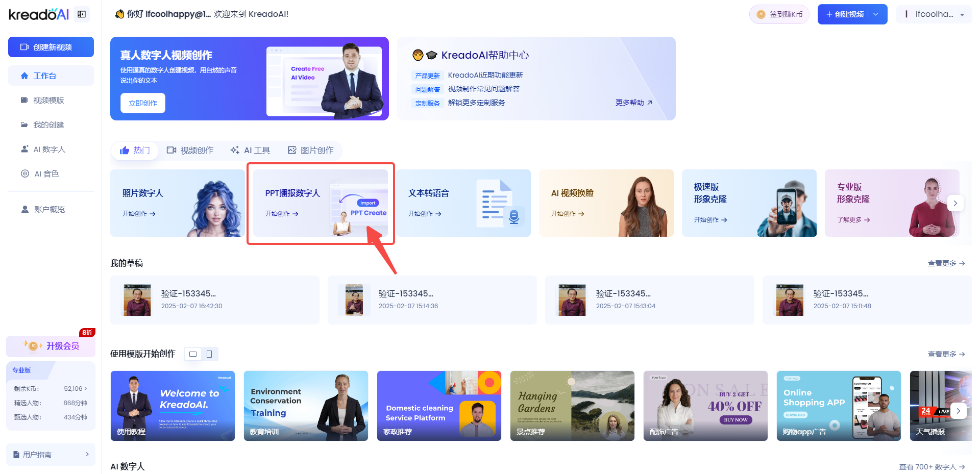Click the KreadoAI logo
The height and width of the screenshot is (474, 980).
click(39, 14)
